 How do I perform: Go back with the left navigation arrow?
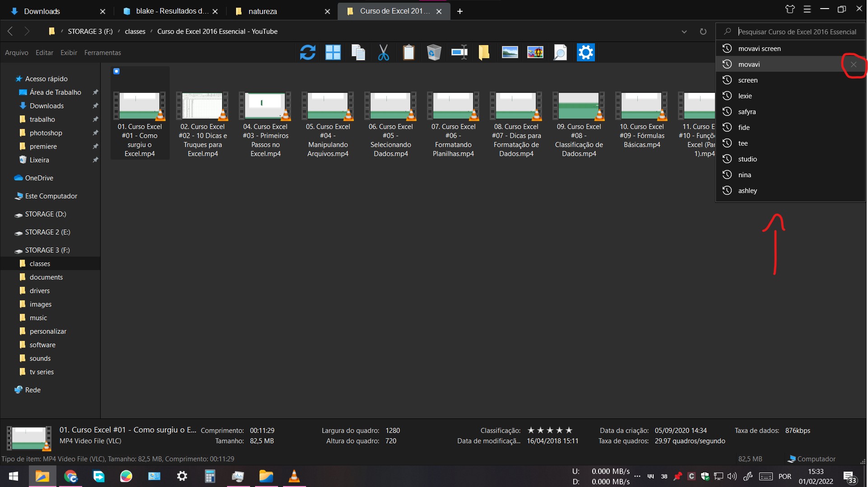point(10,31)
